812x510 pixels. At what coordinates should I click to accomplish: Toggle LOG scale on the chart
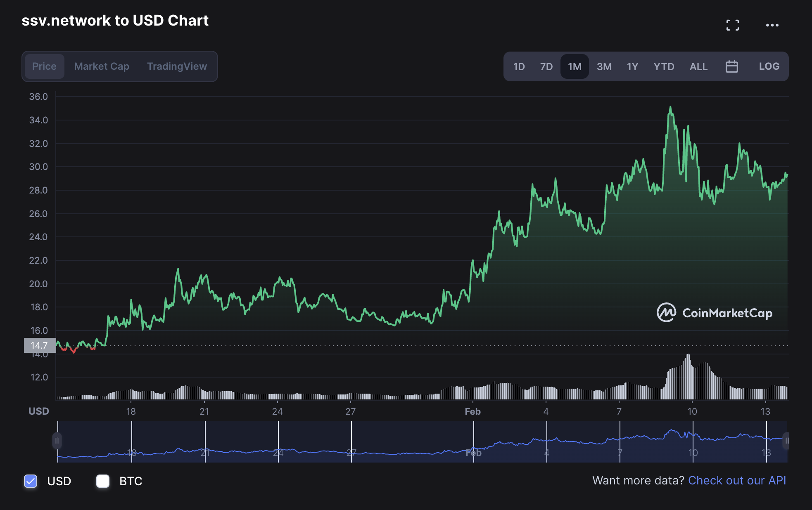[x=769, y=66]
